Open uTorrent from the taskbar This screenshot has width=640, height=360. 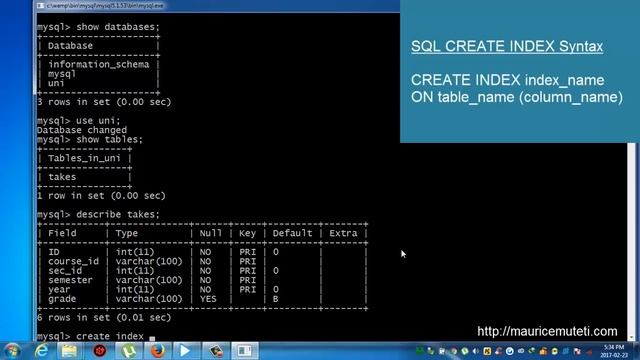(129, 351)
